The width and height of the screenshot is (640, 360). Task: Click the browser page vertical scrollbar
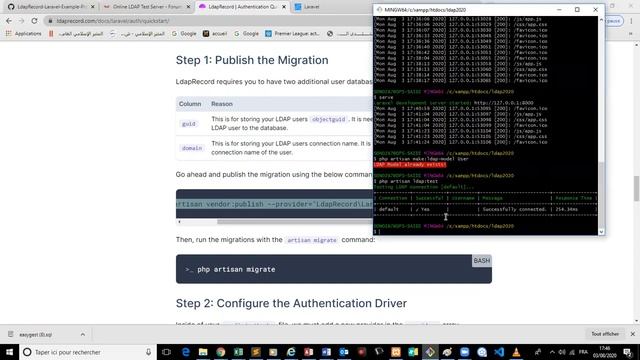point(636,188)
